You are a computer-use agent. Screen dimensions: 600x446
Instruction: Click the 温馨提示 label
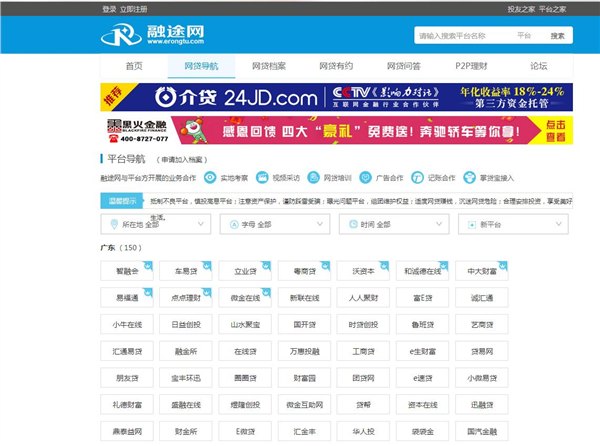click(x=122, y=201)
